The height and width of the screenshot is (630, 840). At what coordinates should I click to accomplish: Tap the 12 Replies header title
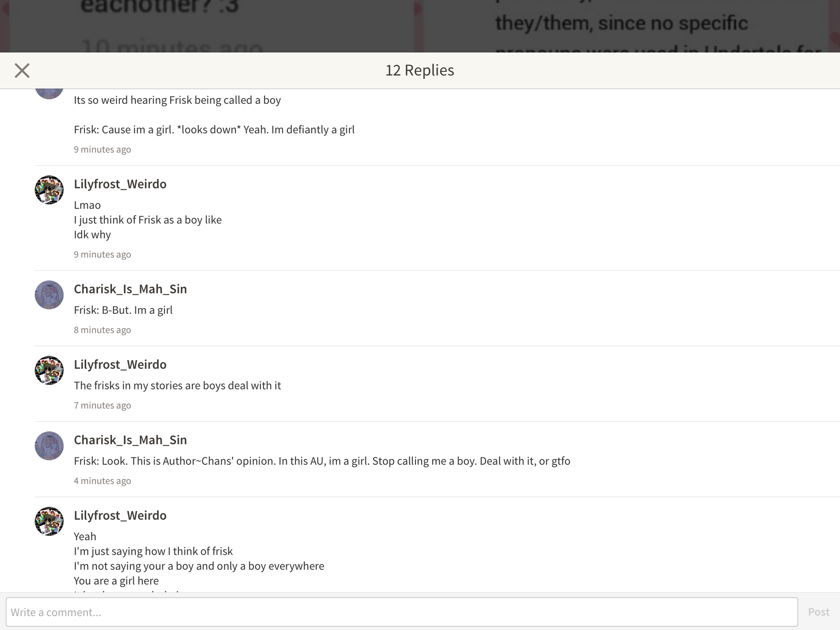point(420,70)
